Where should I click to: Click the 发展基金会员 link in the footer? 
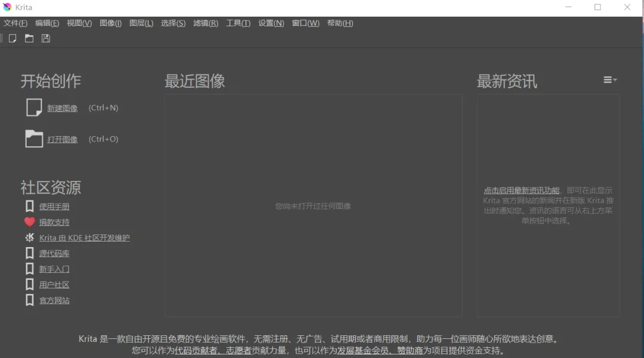(363, 351)
